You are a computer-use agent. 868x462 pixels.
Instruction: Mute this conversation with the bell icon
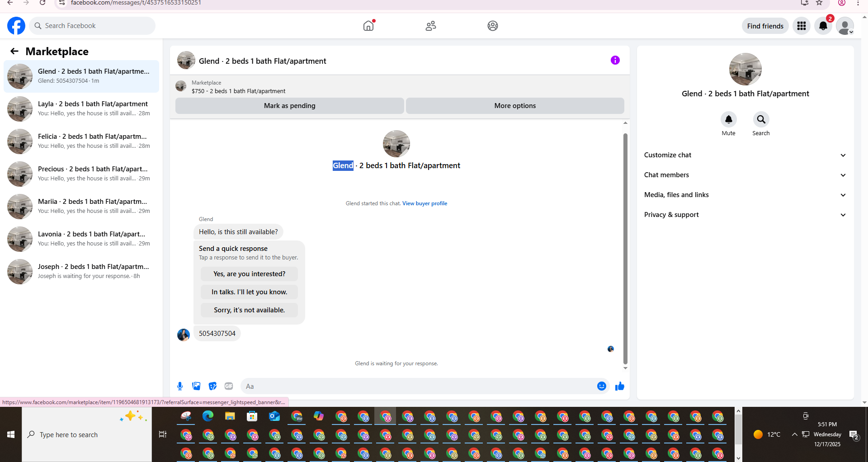(x=729, y=119)
